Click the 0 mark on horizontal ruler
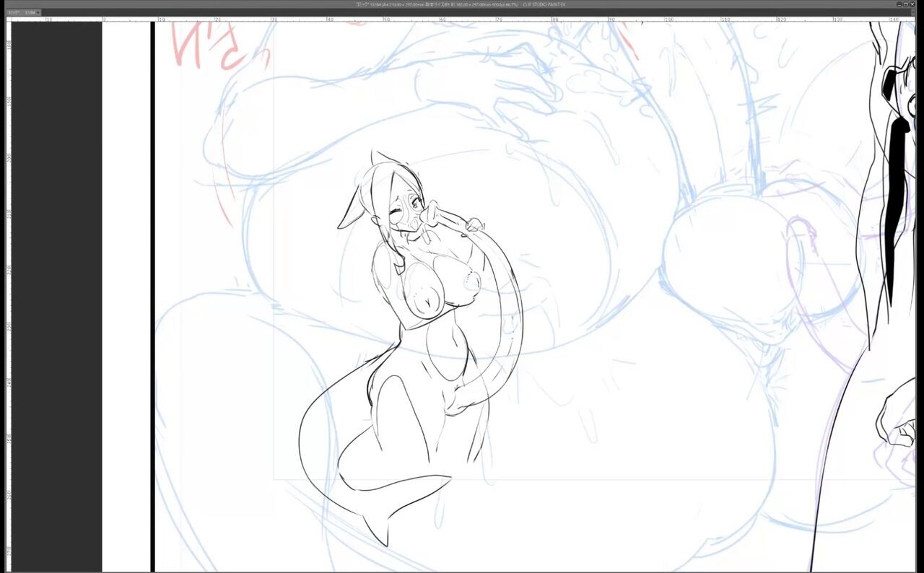This screenshot has height=573, width=924. tap(105, 19)
